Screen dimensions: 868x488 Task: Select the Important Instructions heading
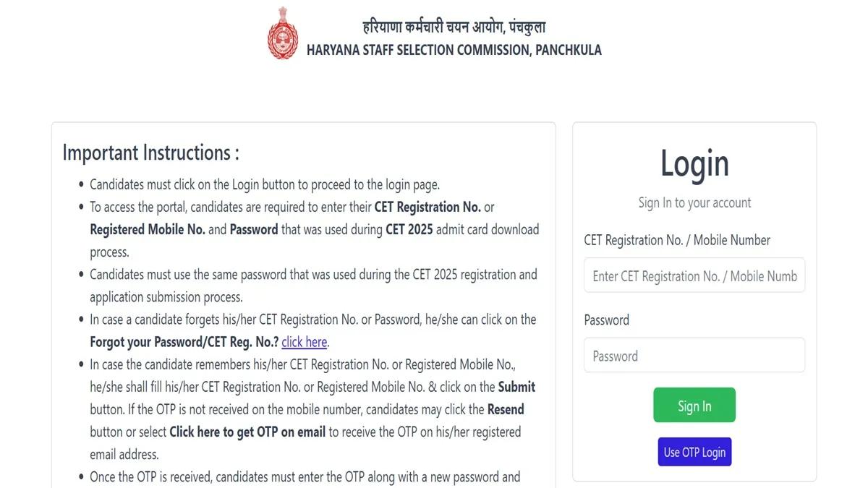pos(150,153)
